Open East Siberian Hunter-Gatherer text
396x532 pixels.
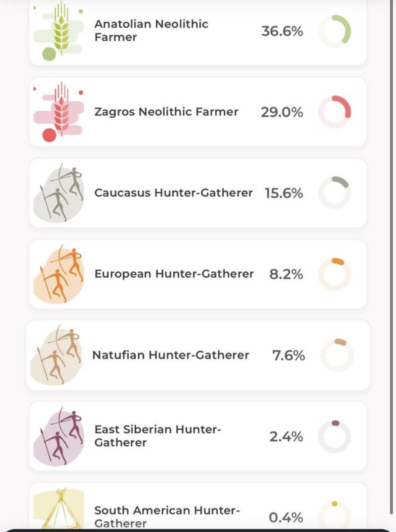coord(158,436)
